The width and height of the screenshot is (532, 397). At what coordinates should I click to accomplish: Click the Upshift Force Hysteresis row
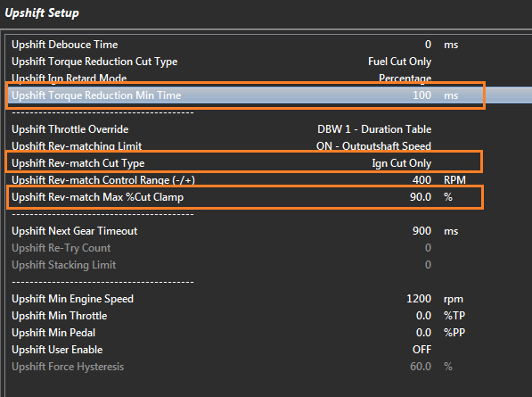268,368
